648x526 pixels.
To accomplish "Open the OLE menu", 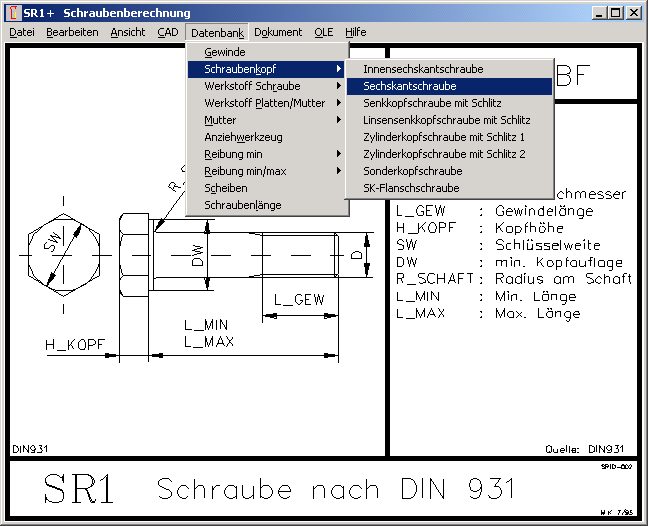I will point(324,32).
